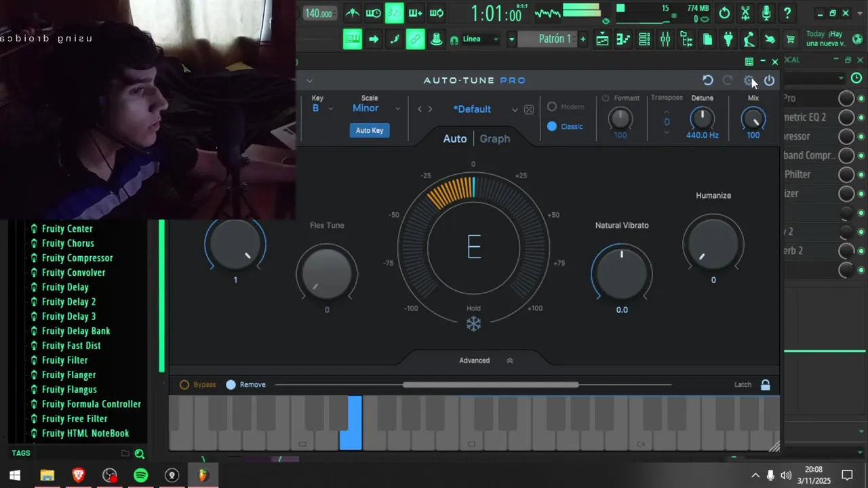Toggle the lit recording countdown button
The width and height of the screenshot is (868, 488).
[x=394, y=13]
